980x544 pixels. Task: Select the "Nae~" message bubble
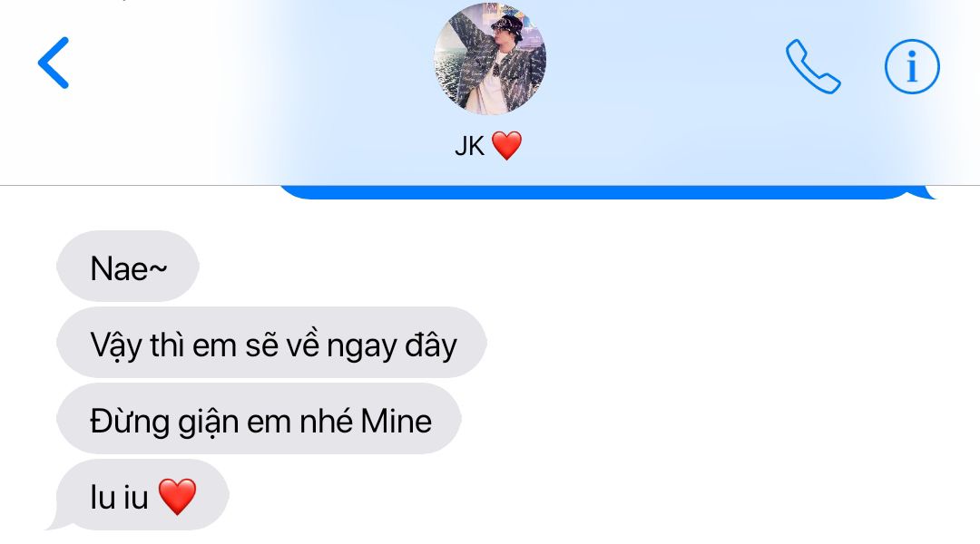(128, 266)
